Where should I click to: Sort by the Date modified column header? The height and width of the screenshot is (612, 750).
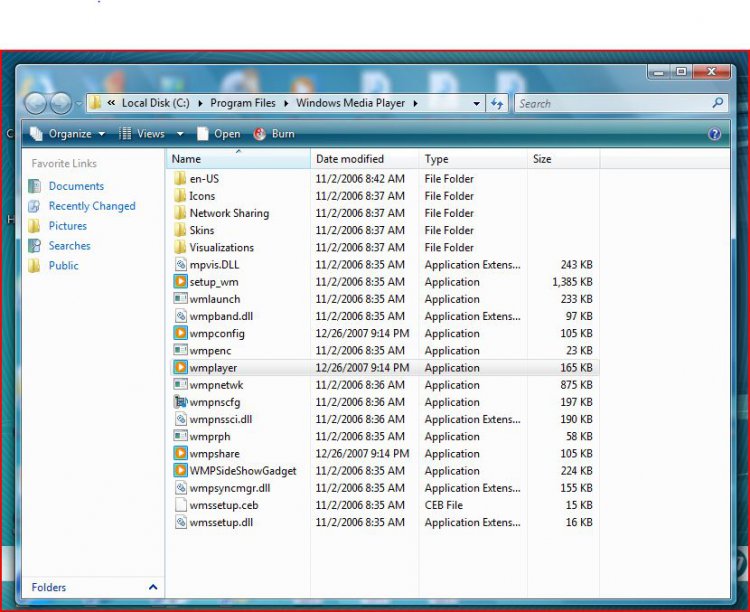(x=364, y=159)
